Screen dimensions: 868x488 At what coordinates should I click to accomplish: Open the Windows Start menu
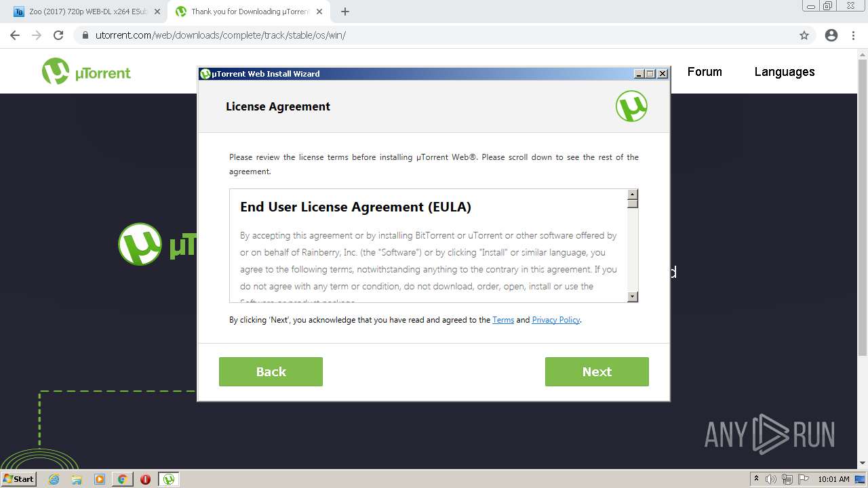coord(19,479)
